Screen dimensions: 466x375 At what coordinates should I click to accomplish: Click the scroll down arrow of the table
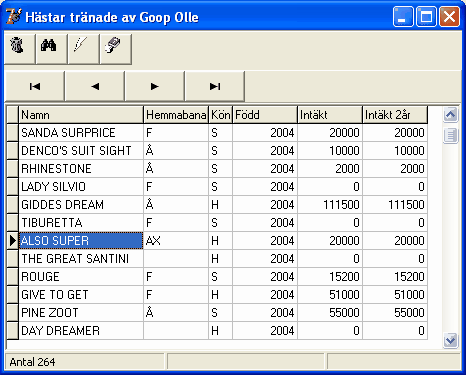(451, 341)
